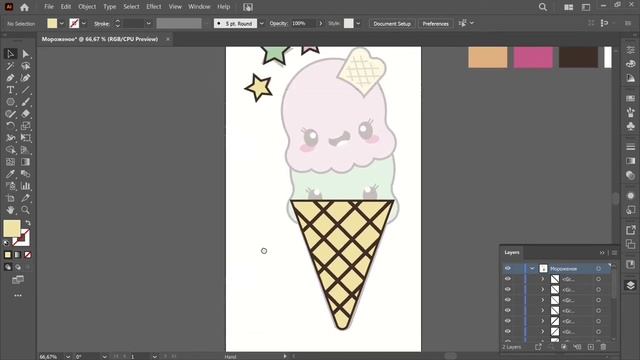This screenshot has width=640, height=360.
Task: Click the pink color swatch rectangle
Action: (533, 58)
